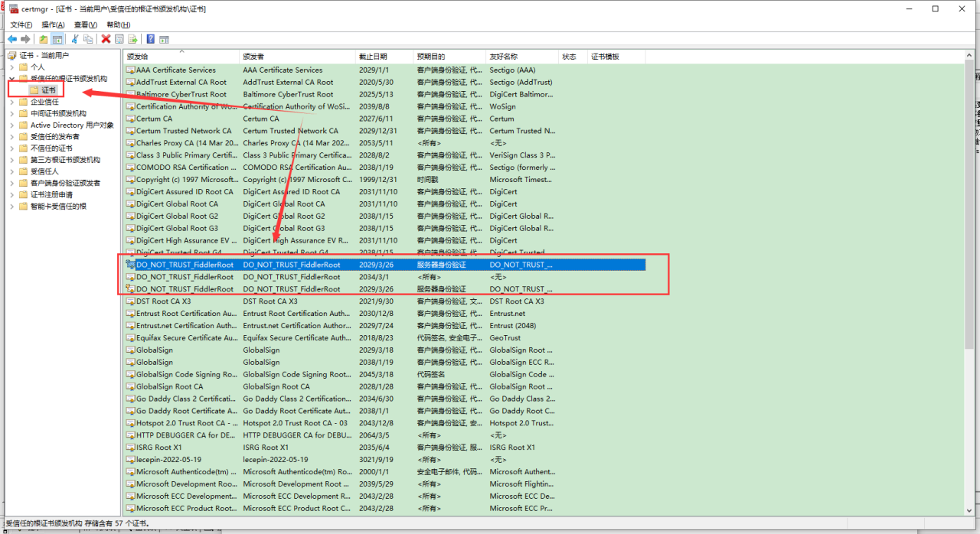The height and width of the screenshot is (534, 980).
Task: Delete the selected certificate with the red X
Action: [x=106, y=39]
